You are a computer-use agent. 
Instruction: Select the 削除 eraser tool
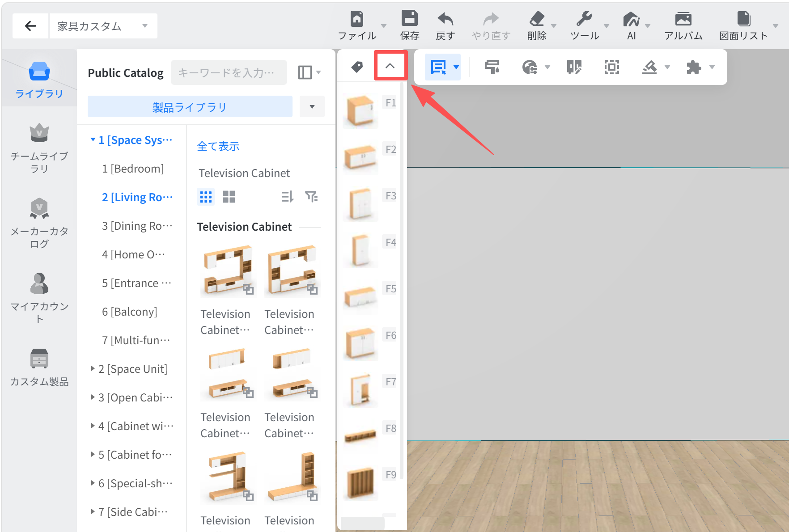click(537, 25)
